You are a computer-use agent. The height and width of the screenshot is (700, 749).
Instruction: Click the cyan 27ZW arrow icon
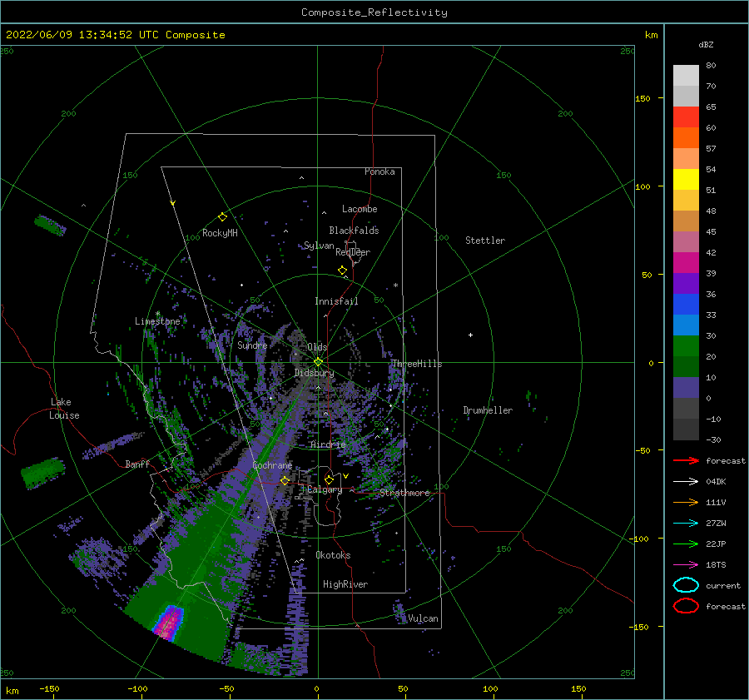(686, 524)
